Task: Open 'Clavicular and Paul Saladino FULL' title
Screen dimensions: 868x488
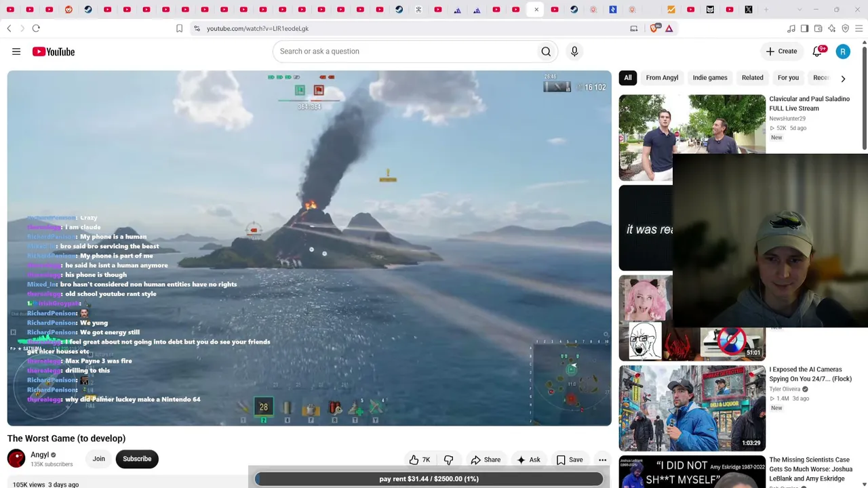Action: [809, 104]
